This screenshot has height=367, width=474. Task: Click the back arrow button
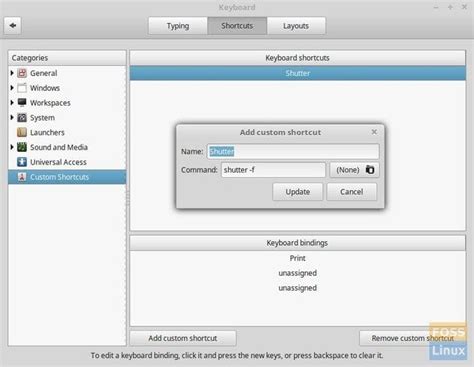click(x=13, y=26)
